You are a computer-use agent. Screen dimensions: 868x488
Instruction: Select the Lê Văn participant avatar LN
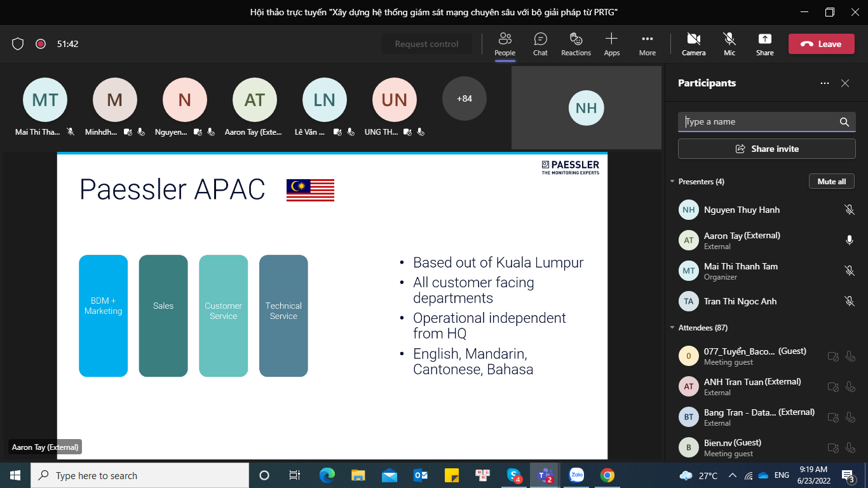coord(324,100)
